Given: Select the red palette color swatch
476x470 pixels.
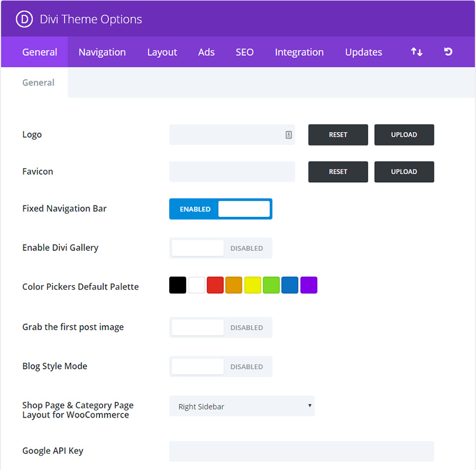Looking at the screenshot, I should click(215, 285).
